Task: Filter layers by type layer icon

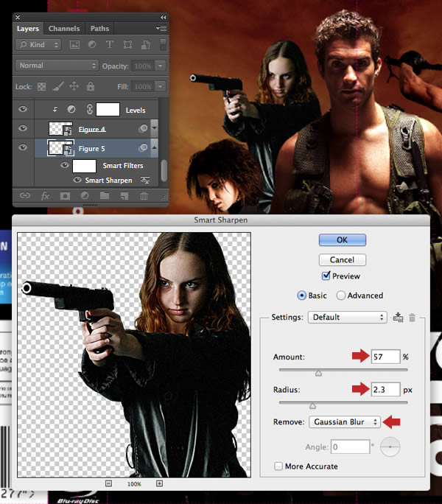Action: point(109,44)
